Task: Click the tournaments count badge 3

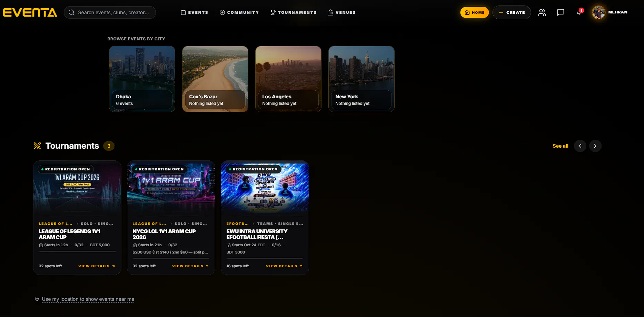Action: (109, 146)
